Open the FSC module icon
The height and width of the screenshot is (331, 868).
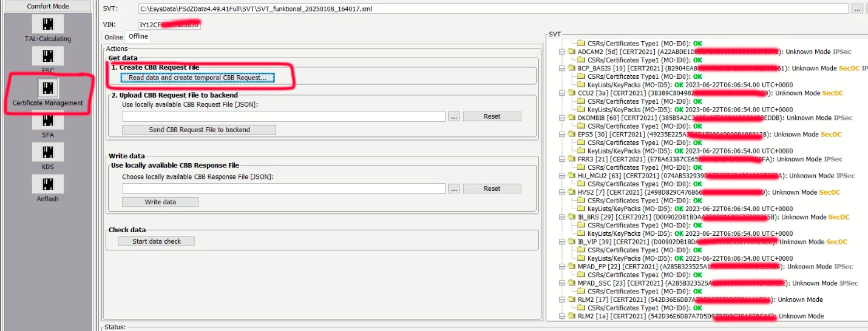tap(48, 56)
